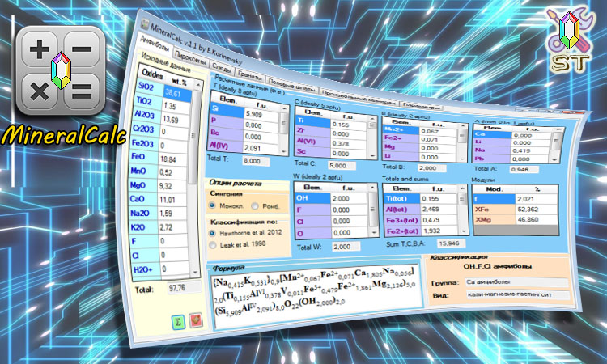Click the Totals and sums scroll-up arrow
The height and width of the screenshot is (364, 607).
463,188
